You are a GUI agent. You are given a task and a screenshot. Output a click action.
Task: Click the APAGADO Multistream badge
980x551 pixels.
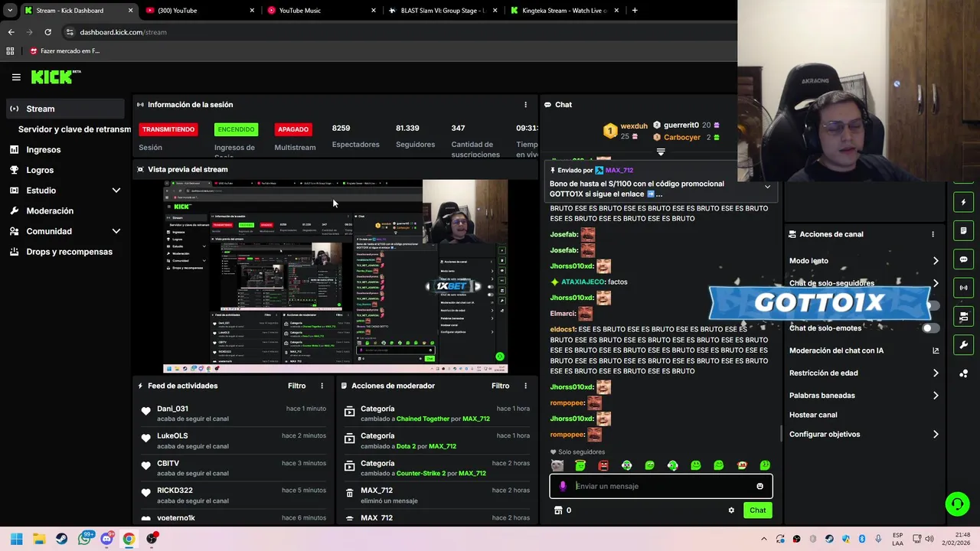[x=293, y=129]
